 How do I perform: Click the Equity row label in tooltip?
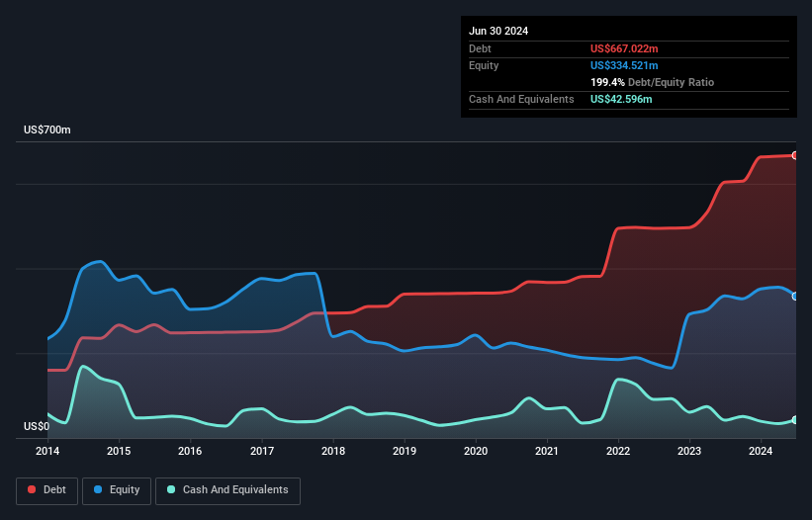click(x=484, y=65)
